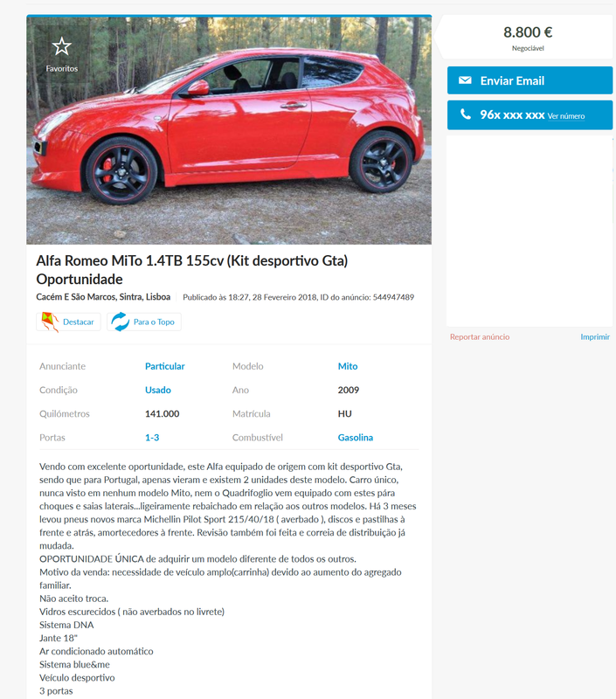Click the Reportar anúncio link
The width and height of the screenshot is (616, 699).
pos(480,337)
